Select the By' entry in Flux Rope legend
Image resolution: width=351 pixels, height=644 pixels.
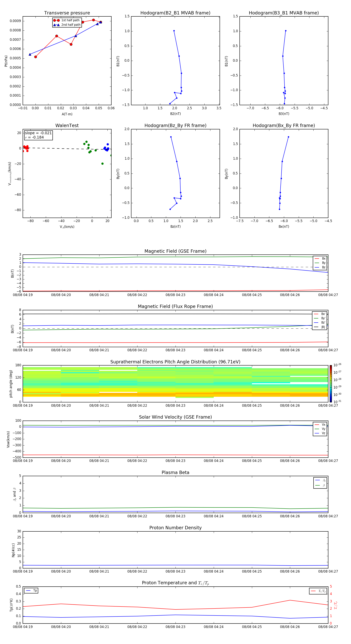click(320, 318)
